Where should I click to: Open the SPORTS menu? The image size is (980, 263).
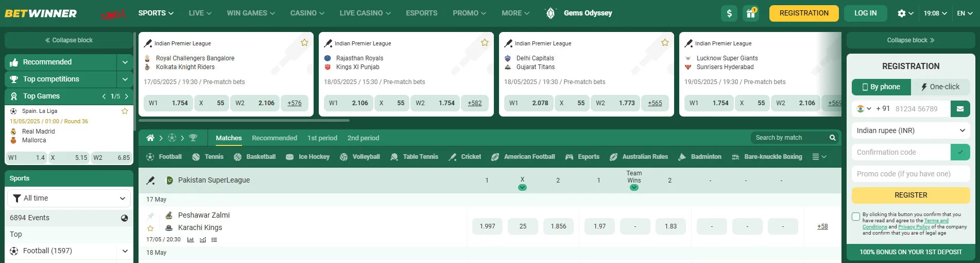coord(156,13)
